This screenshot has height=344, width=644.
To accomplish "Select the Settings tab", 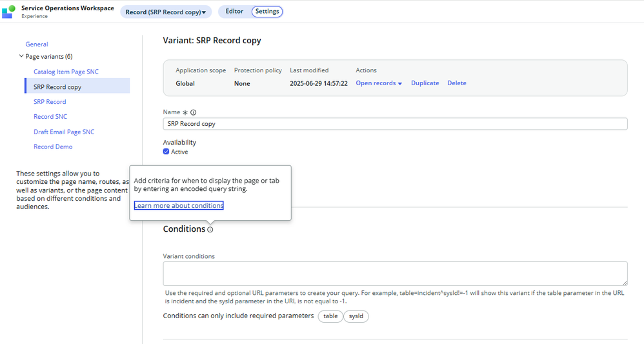I will pyautogui.click(x=267, y=12).
